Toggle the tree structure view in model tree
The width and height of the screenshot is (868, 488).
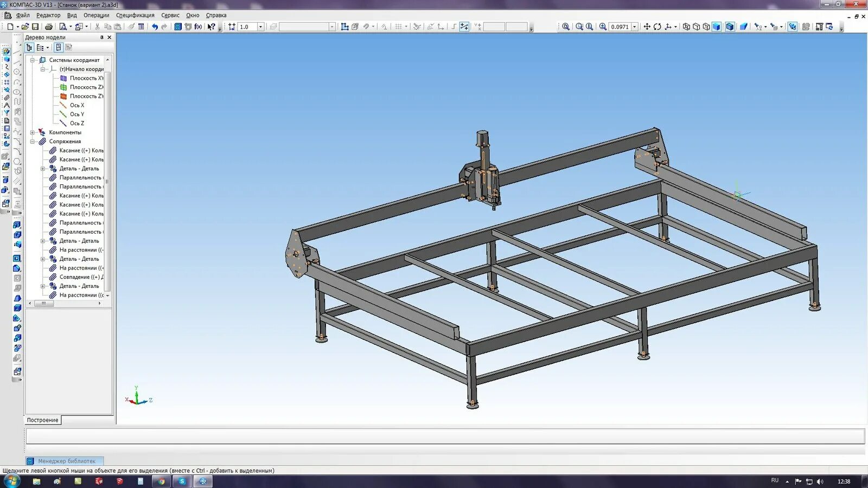tap(29, 48)
